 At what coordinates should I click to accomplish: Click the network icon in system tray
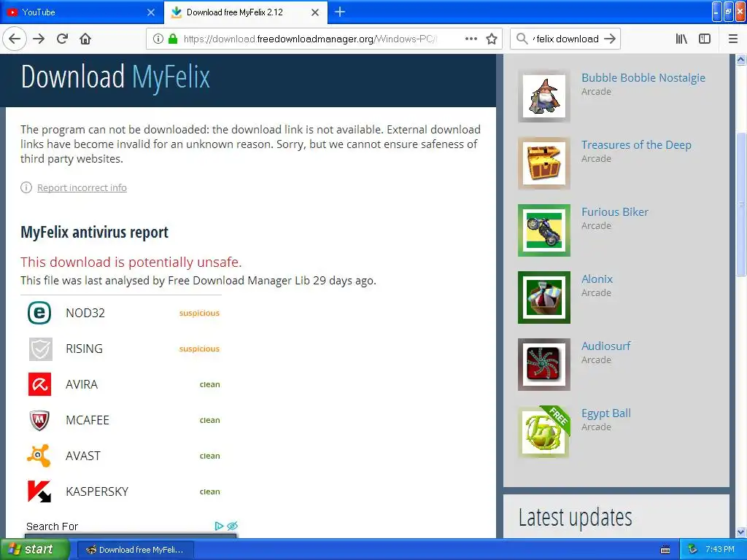pos(693,550)
